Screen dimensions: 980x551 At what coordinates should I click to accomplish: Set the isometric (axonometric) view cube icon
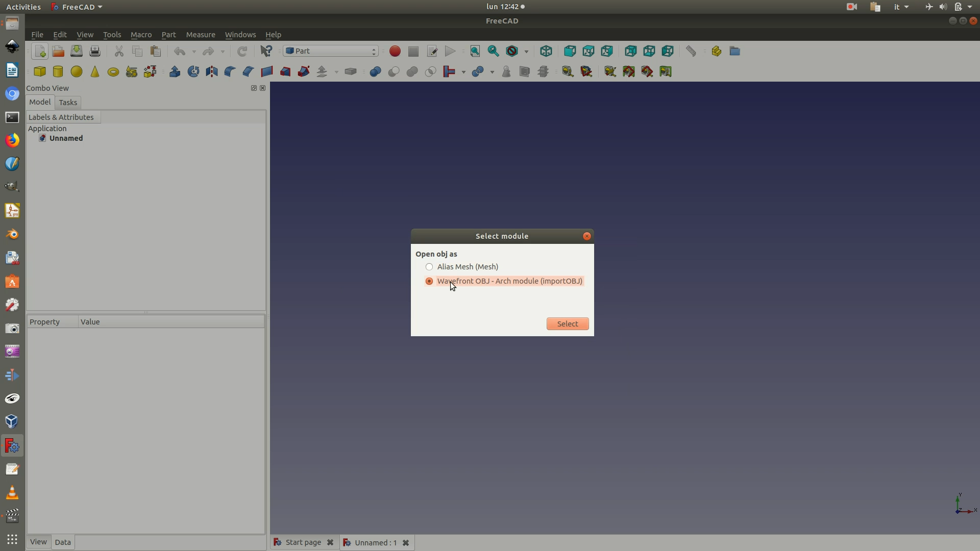click(546, 51)
